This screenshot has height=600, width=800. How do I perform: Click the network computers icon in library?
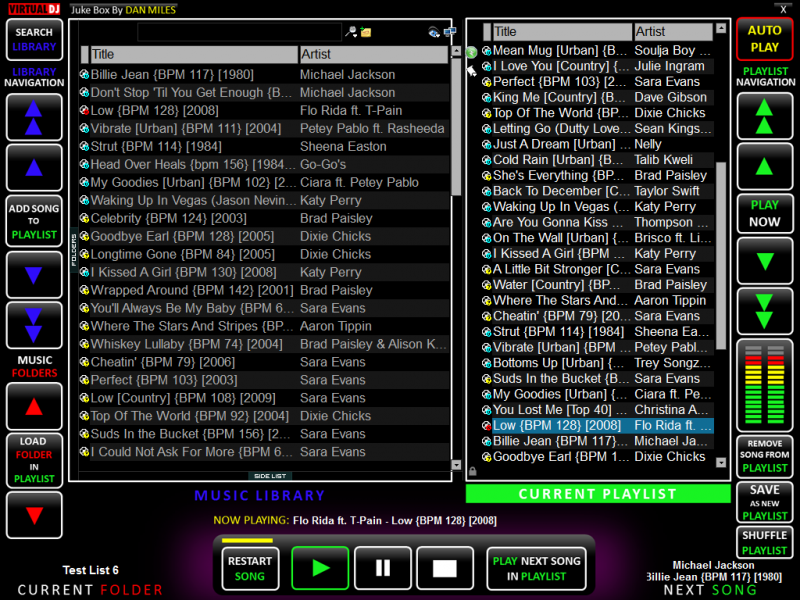coord(449,33)
